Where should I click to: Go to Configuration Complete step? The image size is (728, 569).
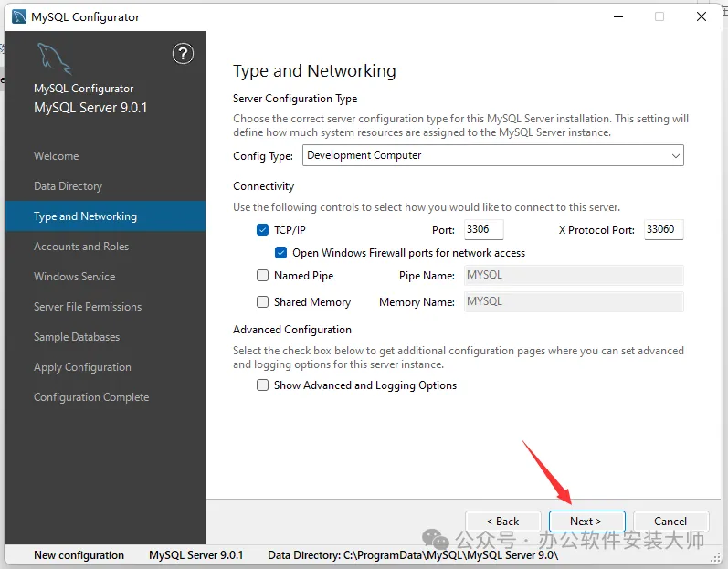[x=91, y=397]
